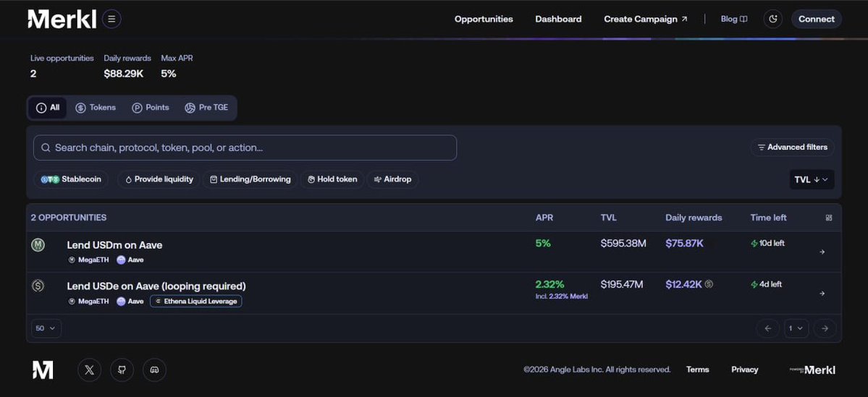Click the $595.38M TVL value
The image size is (868, 397).
(623, 243)
